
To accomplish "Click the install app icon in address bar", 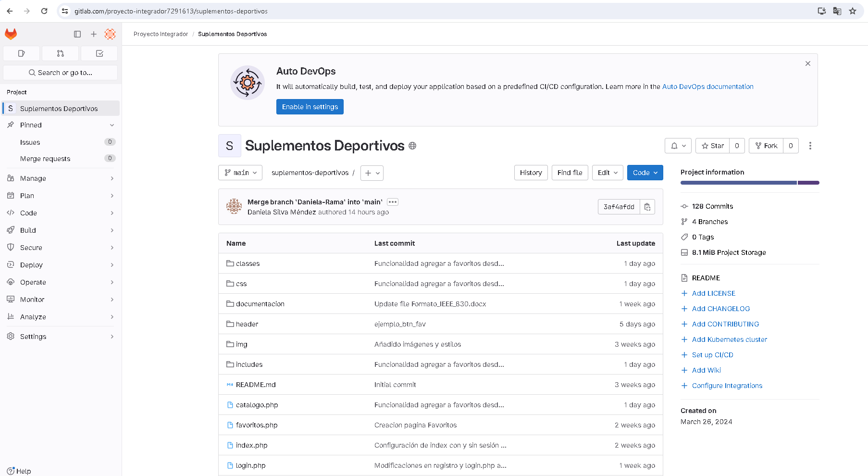I will 822,11.
